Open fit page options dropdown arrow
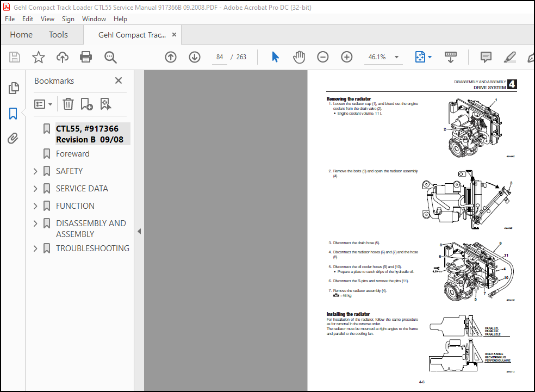Viewport: 535px width, 392px height. (430, 57)
